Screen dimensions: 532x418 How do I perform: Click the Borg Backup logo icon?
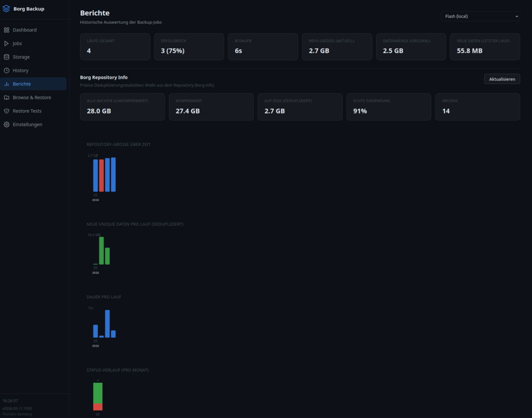(x=6, y=9)
